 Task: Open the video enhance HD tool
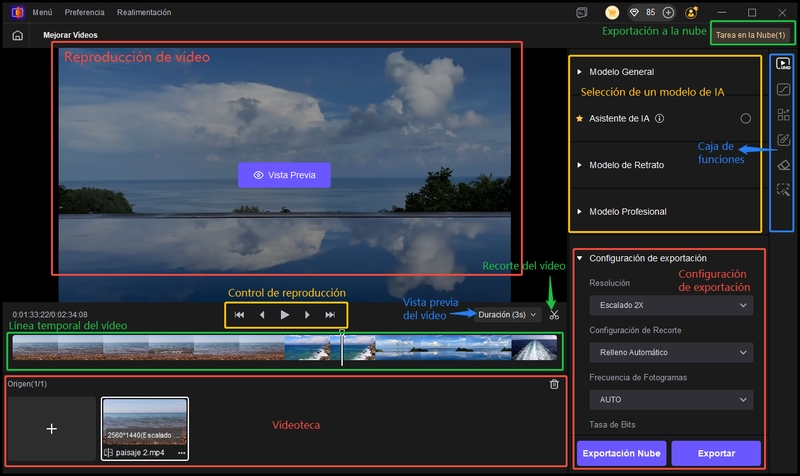(784, 66)
